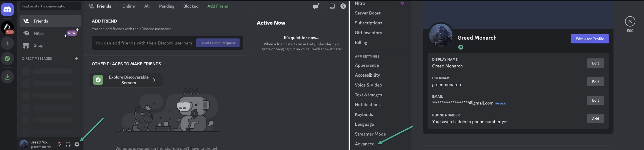Open the Shop page
Viewport: 644px width, 150px height.
tap(50, 45)
